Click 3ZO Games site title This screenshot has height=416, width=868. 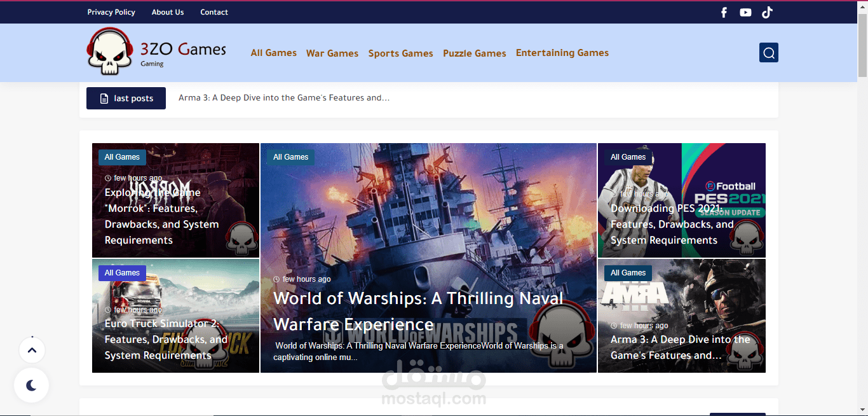pos(183,49)
